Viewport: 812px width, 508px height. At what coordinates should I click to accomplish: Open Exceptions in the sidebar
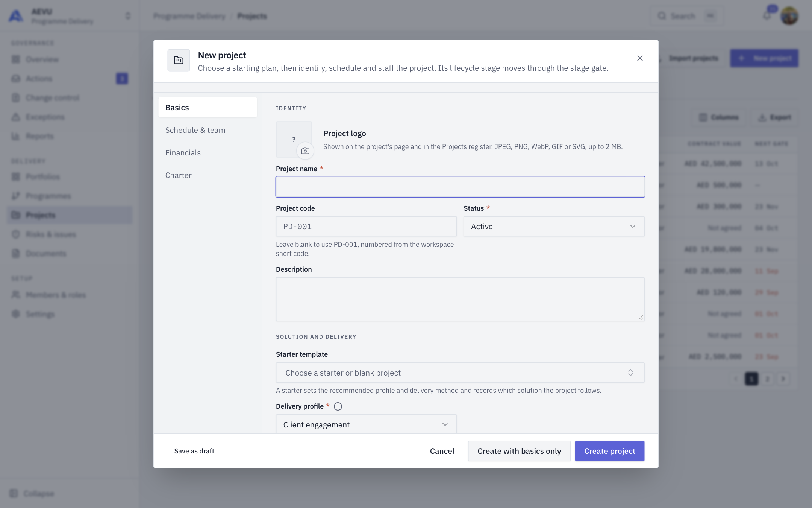pyautogui.click(x=70, y=117)
